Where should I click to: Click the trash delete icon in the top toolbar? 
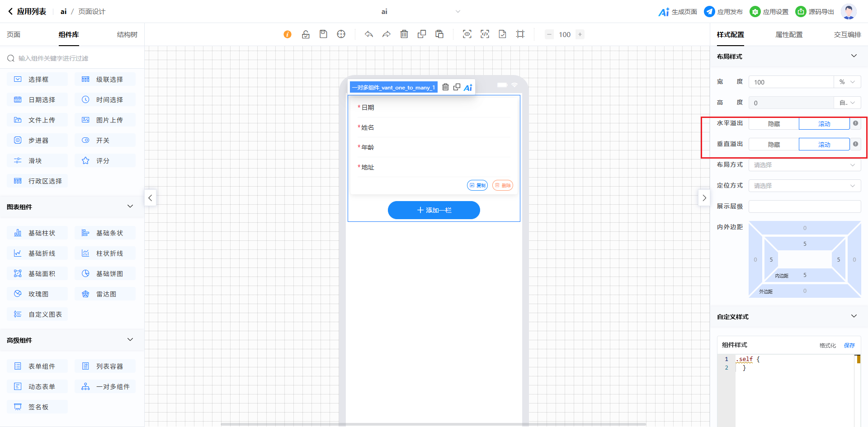pos(404,34)
